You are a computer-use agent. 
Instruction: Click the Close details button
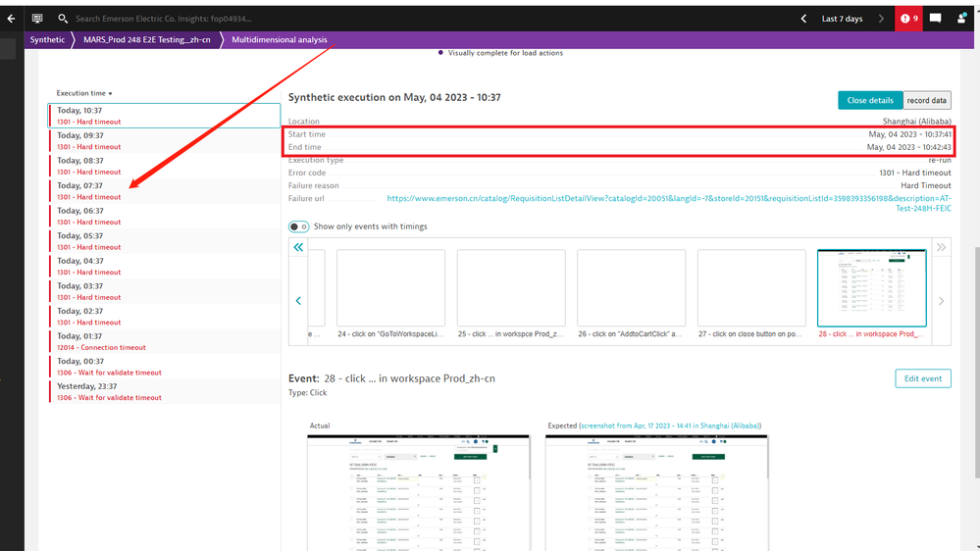tap(869, 100)
